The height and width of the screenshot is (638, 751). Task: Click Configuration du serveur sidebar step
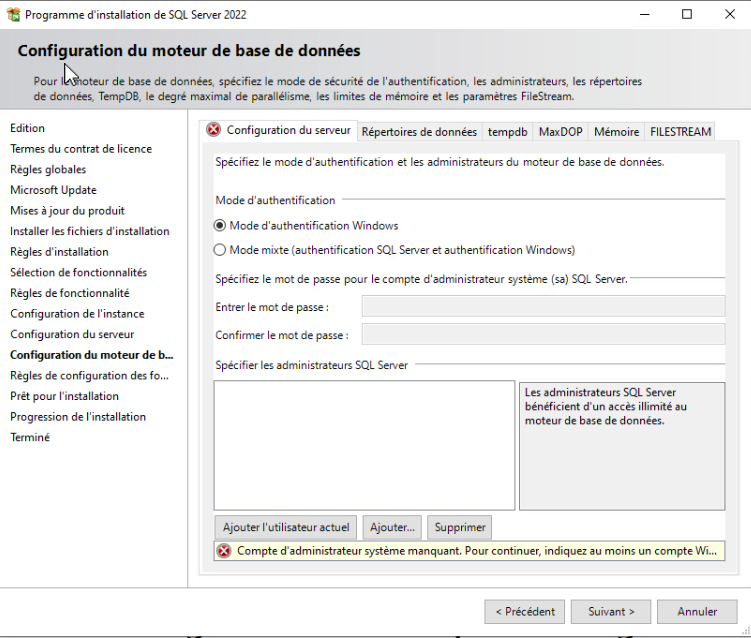tap(72, 334)
